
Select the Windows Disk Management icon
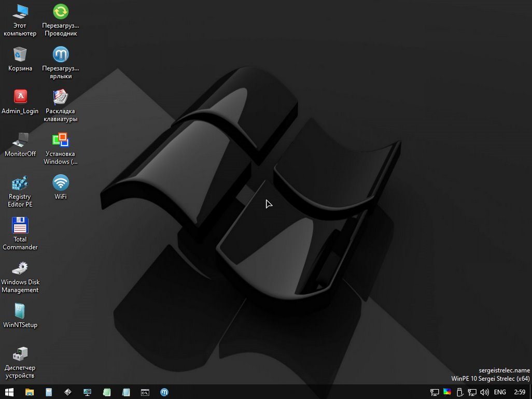coord(20,269)
